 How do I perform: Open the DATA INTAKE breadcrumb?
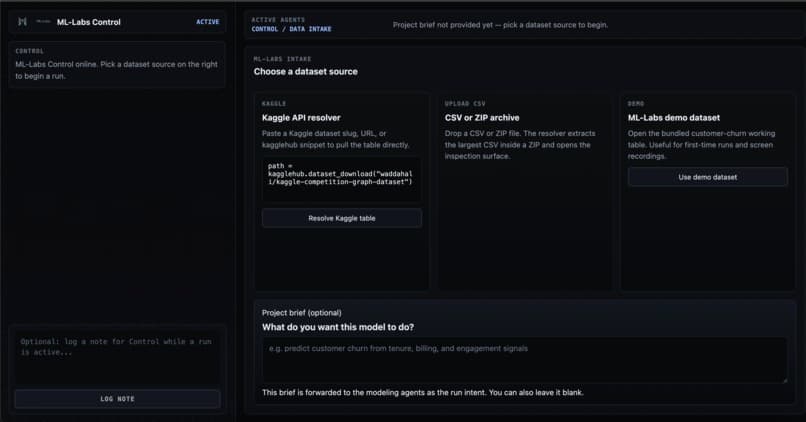click(x=310, y=29)
